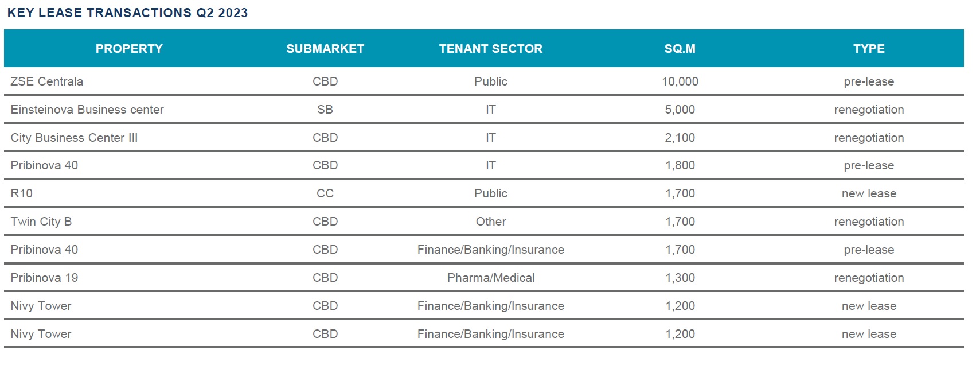Screen dimensions: 980x365
Task: Click the 10,000 square meter value
Action: [680, 81]
